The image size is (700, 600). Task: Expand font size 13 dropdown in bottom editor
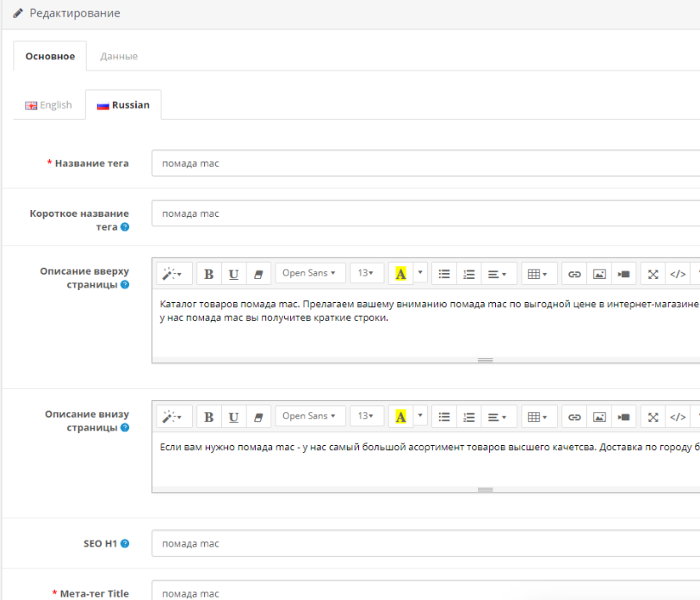(x=366, y=417)
